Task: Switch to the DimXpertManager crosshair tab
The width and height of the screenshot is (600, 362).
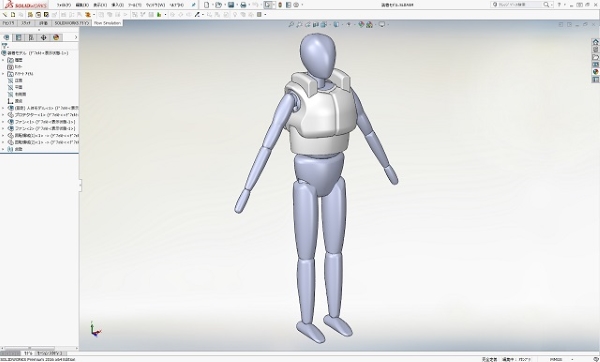Action: (43, 37)
